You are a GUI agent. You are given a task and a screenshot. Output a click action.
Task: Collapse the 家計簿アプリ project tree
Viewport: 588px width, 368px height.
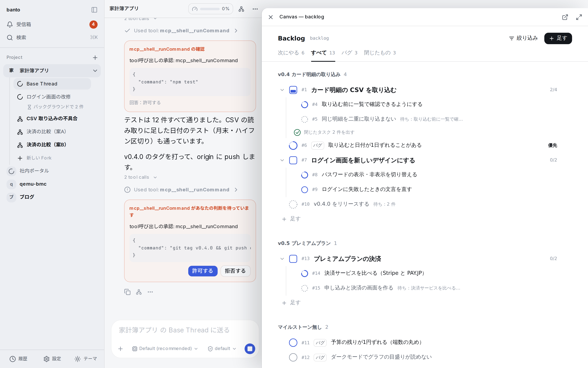(95, 71)
